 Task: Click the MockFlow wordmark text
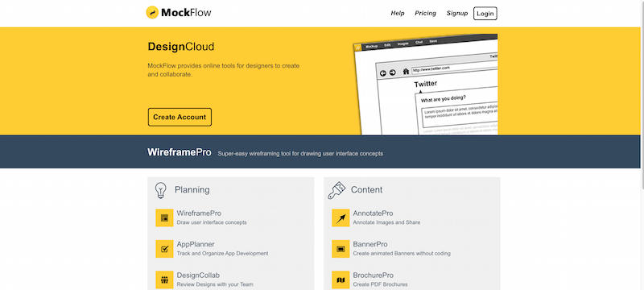point(186,13)
